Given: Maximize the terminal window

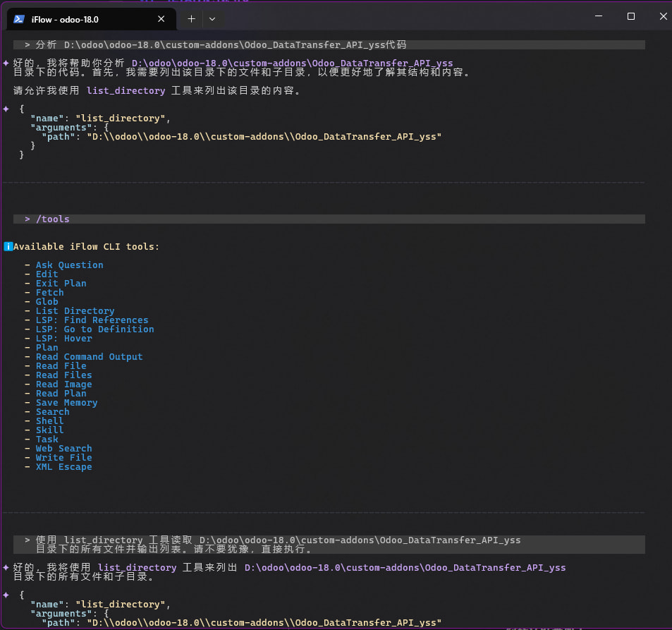Looking at the screenshot, I should point(631,16).
